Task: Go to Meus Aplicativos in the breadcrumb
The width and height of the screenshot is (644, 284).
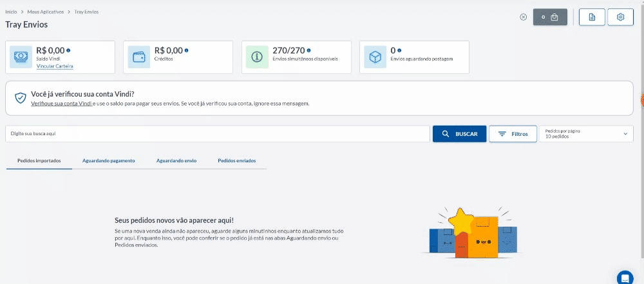Action: coord(46,12)
